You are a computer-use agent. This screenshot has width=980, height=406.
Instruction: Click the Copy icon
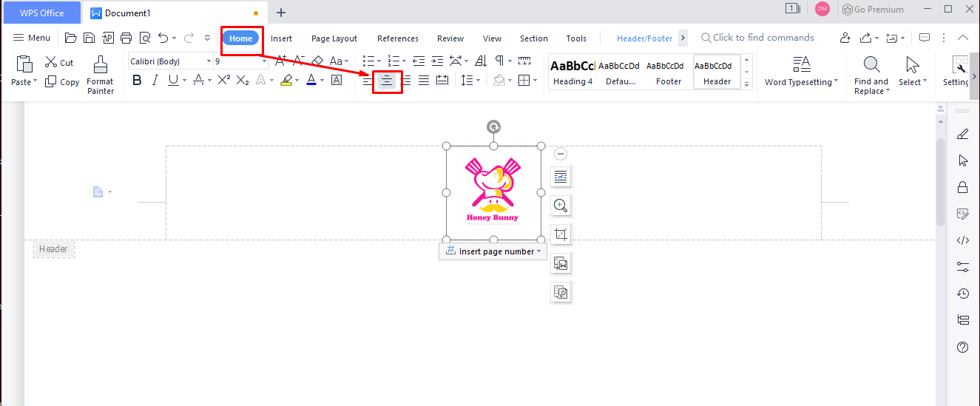(51, 81)
